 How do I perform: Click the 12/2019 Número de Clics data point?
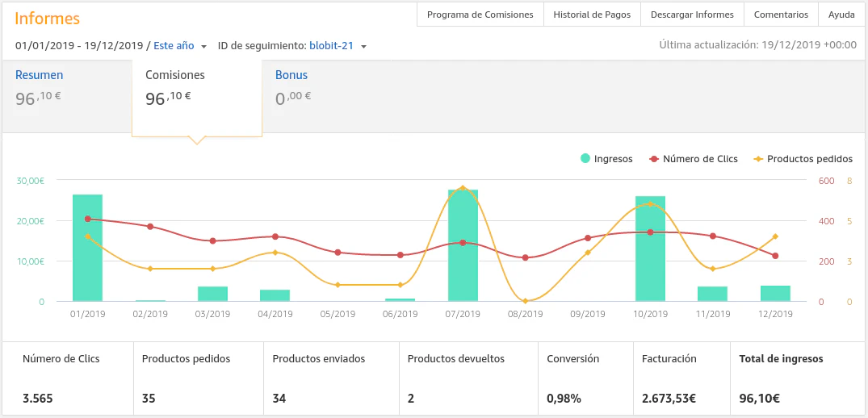[x=775, y=256]
